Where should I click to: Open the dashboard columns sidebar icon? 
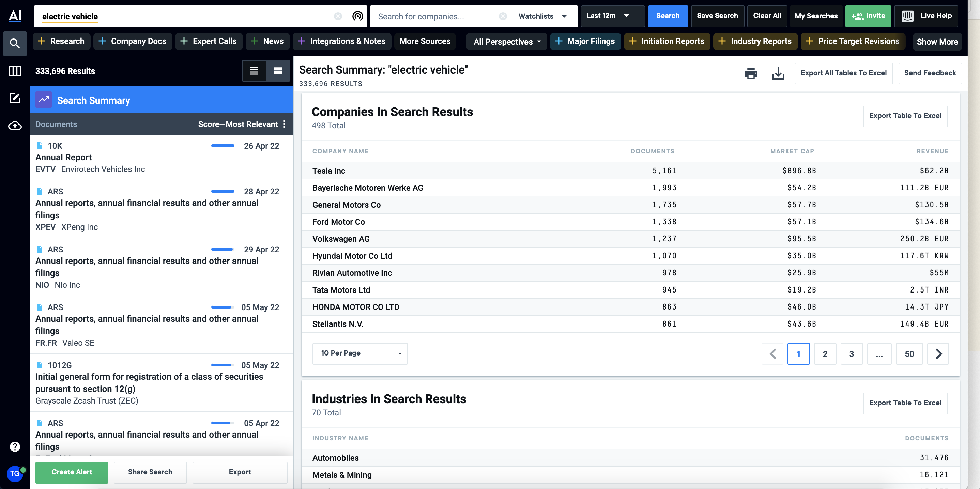tap(15, 71)
